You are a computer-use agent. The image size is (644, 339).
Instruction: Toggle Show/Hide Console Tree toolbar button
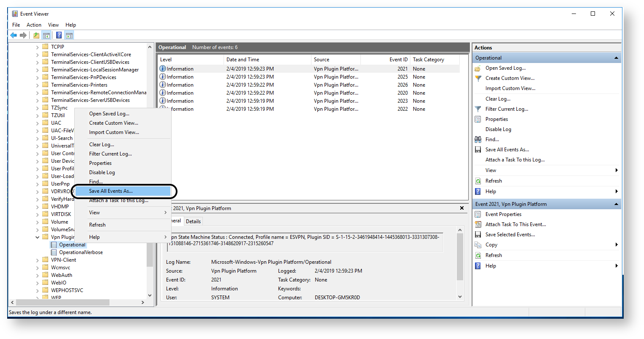click(x=46, y=35)
